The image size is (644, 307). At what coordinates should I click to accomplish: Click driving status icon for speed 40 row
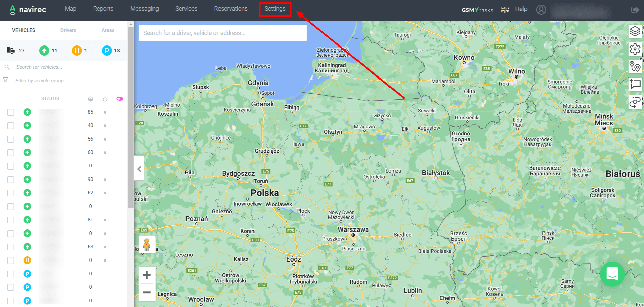point(27,125)
